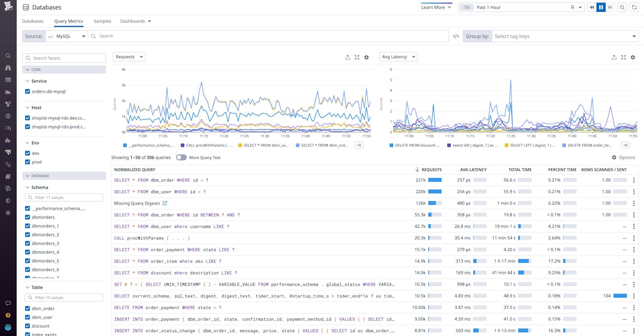Click the code toggle icon beside search bar

[x=455, y=36]
